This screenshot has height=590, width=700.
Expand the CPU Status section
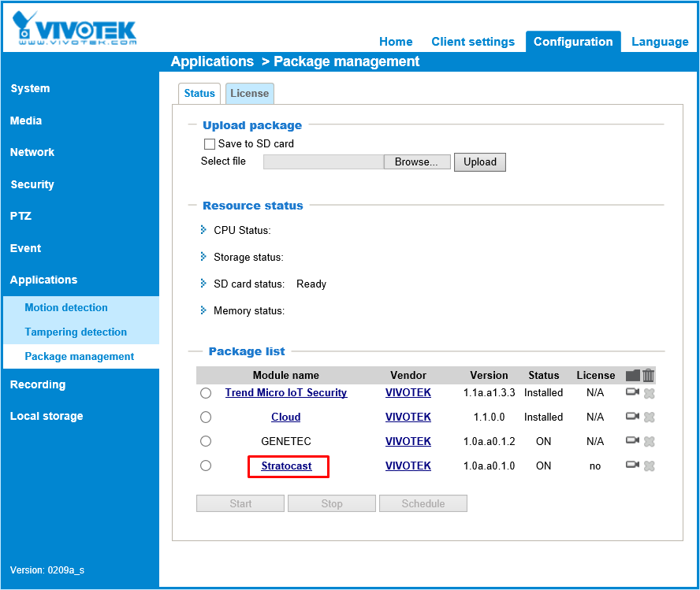click(x=203, y=230)
